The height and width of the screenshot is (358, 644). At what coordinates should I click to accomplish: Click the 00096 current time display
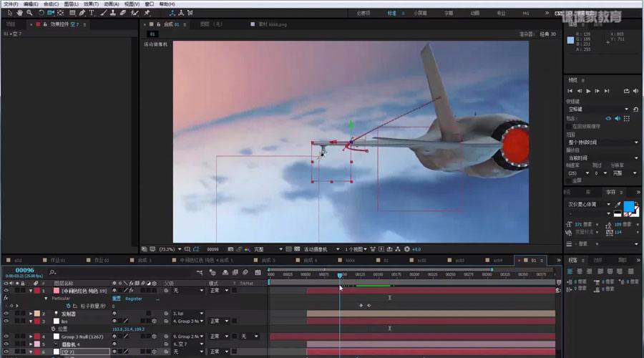pyautogui.click(x=24, y=270)
